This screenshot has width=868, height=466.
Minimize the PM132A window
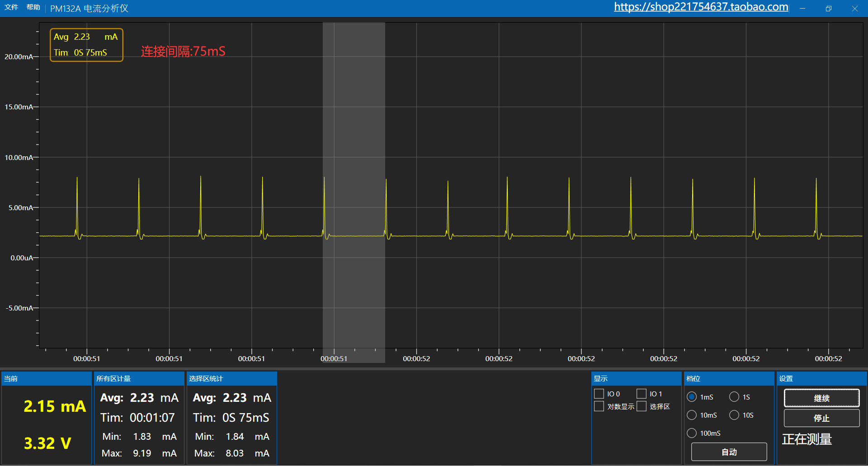pyautogui.click(x=802, y=8)
